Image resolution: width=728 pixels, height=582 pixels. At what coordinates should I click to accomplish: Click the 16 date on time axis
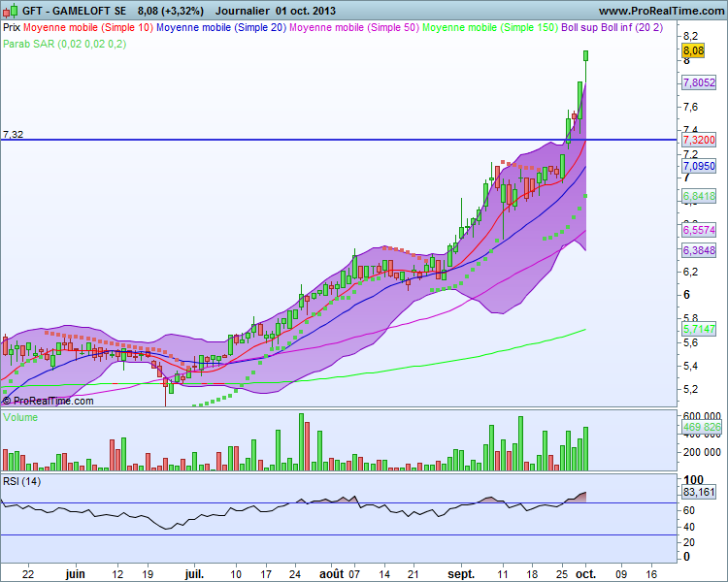pos(651,574)
